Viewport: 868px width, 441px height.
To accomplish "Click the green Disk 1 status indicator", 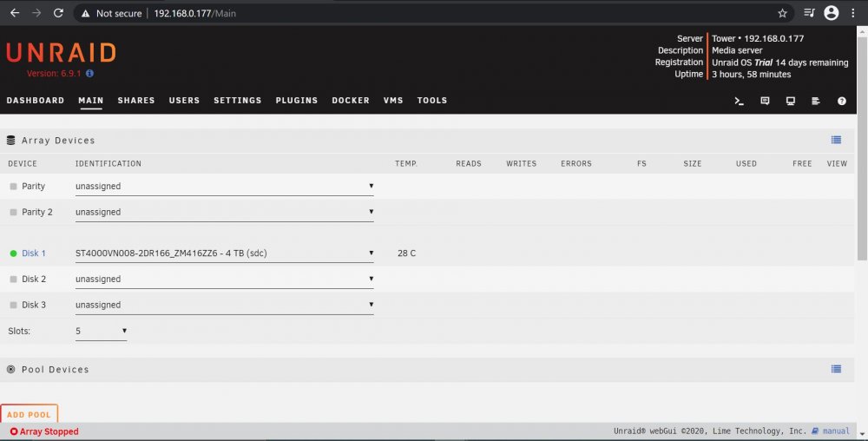I will point(13,253).
